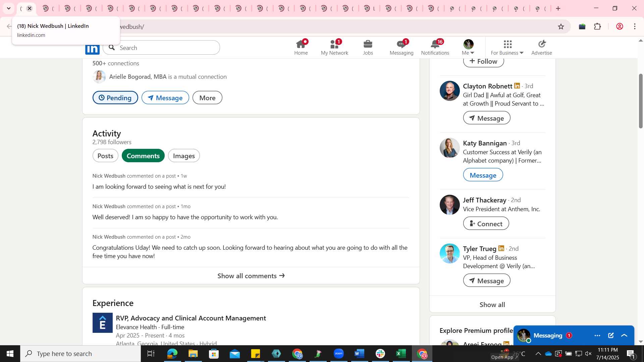Select the Comments activity tab
This screenshot has height=362, width=644.
click(x=143, y=156)
